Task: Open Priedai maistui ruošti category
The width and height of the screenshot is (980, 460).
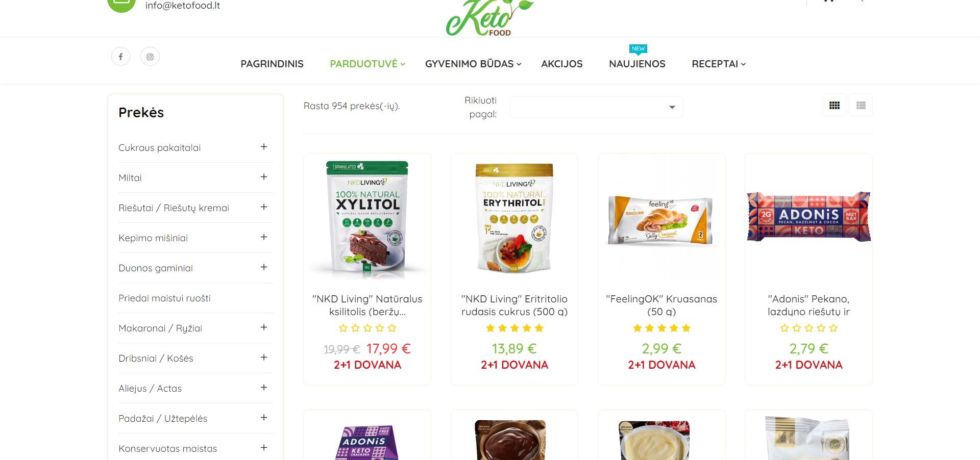Action: [164, 298]
